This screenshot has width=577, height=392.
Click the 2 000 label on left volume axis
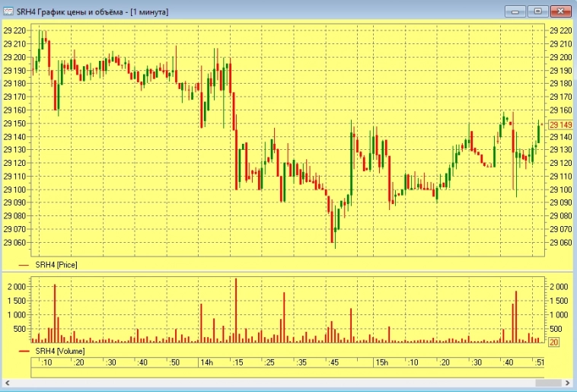17,287
